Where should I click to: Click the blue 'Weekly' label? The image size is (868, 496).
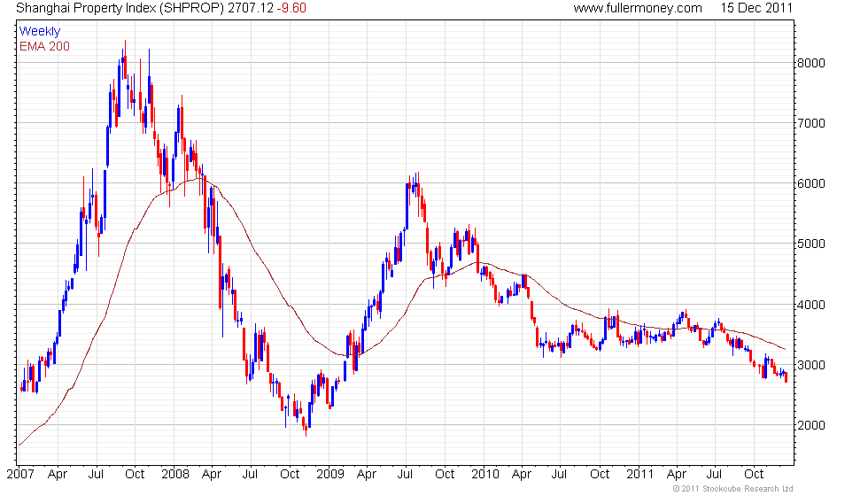tap(40, 32)
